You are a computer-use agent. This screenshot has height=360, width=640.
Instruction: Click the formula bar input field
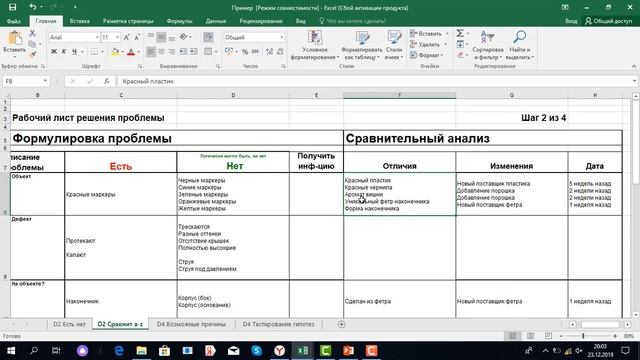coord(376,81)
